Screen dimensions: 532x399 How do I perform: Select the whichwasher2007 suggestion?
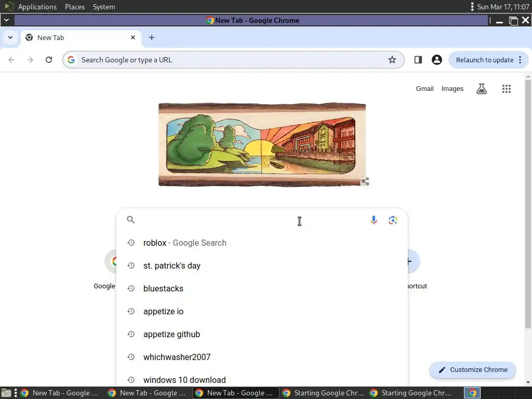click(262, 357)
